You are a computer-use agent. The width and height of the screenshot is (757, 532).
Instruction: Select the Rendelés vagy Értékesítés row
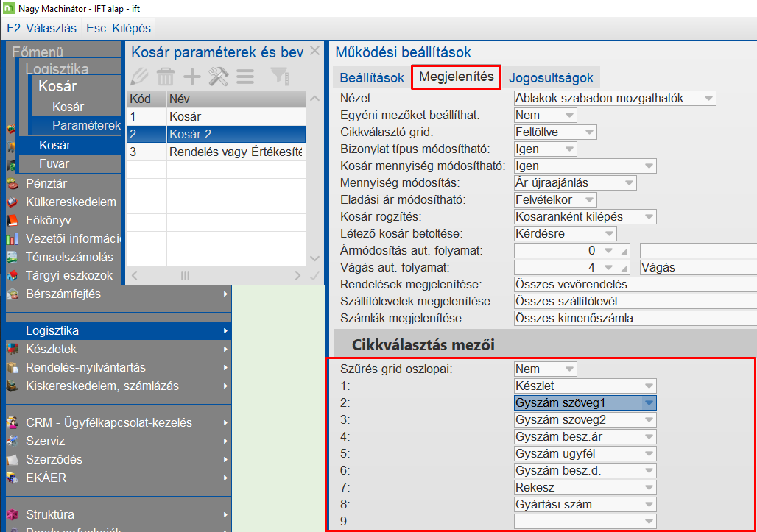click(216, 152)
